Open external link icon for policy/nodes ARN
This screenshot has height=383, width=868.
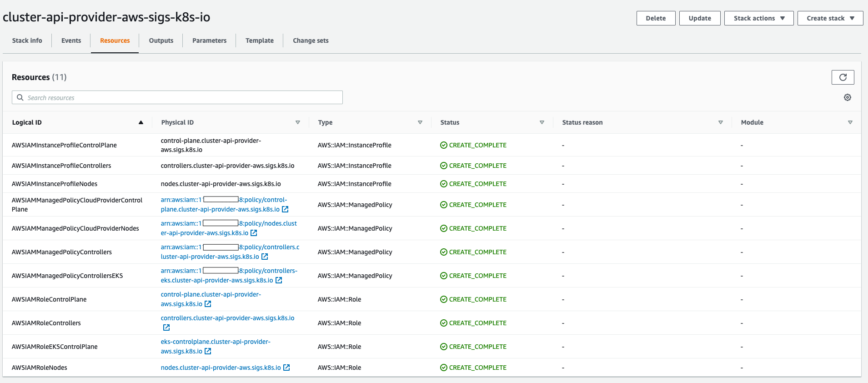[254, 233]
